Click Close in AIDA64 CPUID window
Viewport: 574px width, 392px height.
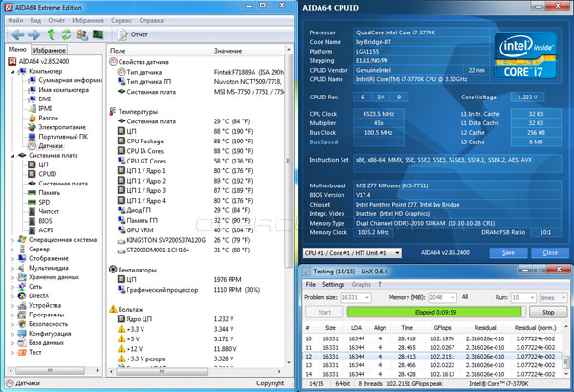pyautogui.click(x=550, y=253)
